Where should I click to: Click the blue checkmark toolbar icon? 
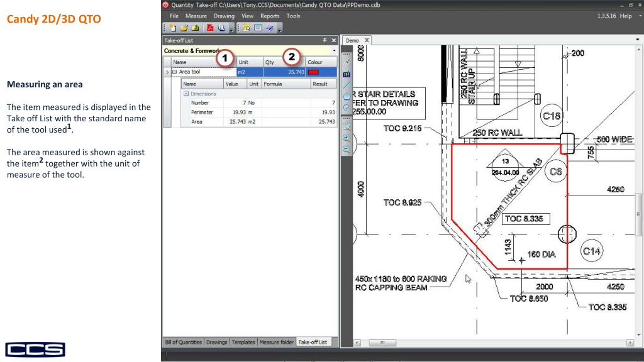[269, 28]
